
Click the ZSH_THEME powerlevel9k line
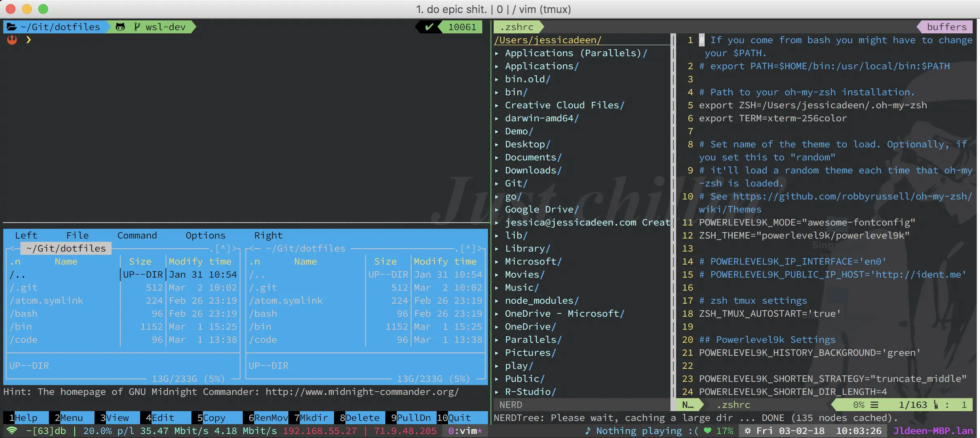tap(804, 235)
